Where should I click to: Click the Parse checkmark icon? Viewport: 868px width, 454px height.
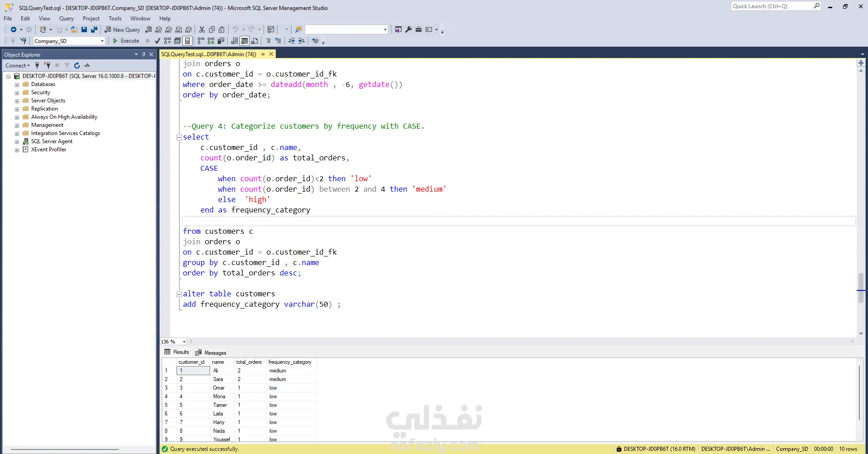coord(157,41)
